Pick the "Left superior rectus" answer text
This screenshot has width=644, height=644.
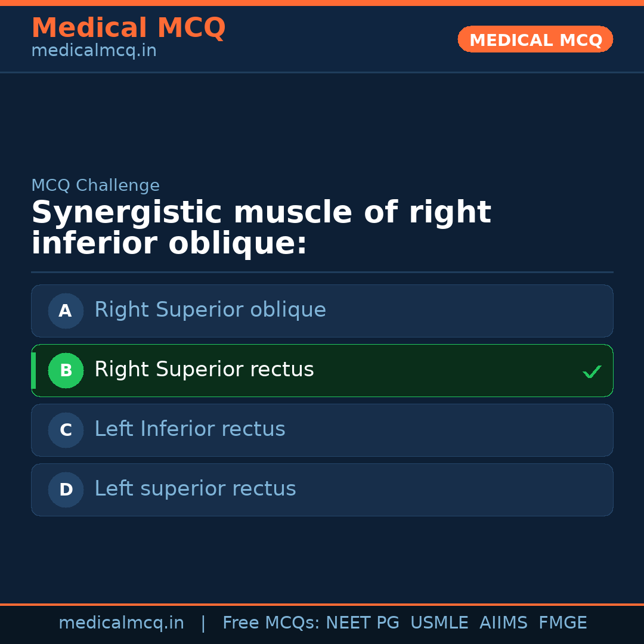click(x=195, y=489)
